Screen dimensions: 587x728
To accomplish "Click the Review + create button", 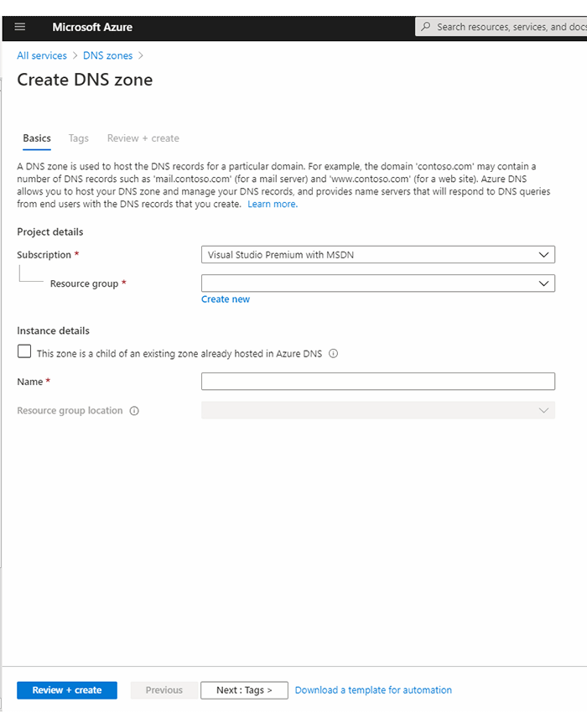I will click(x=66, y=689).
